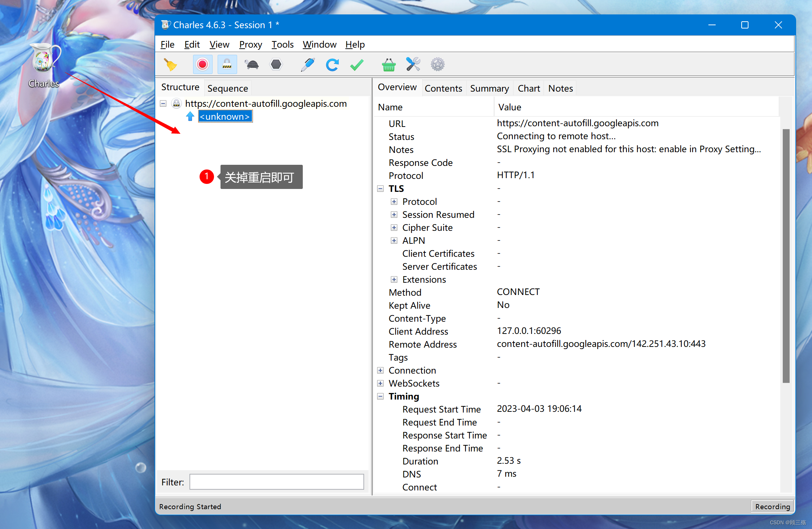Open Tools wrench and screwdriver icon

pos(413,65)
